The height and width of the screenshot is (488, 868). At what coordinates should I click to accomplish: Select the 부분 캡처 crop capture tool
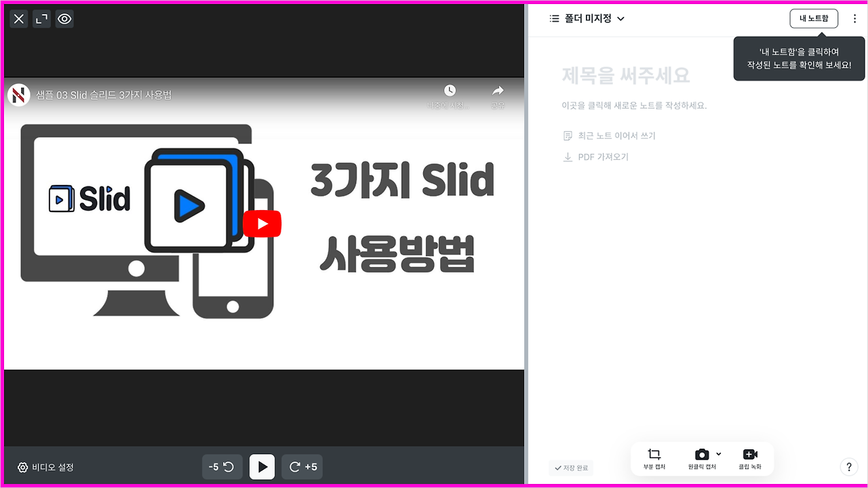click(x=654, y=458)
